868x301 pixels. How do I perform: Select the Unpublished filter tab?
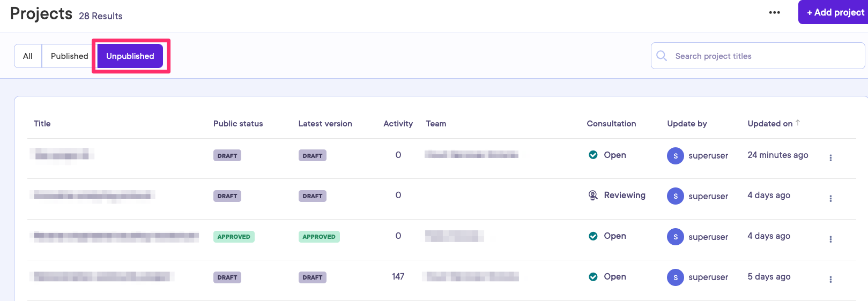[x=130, y=56]
